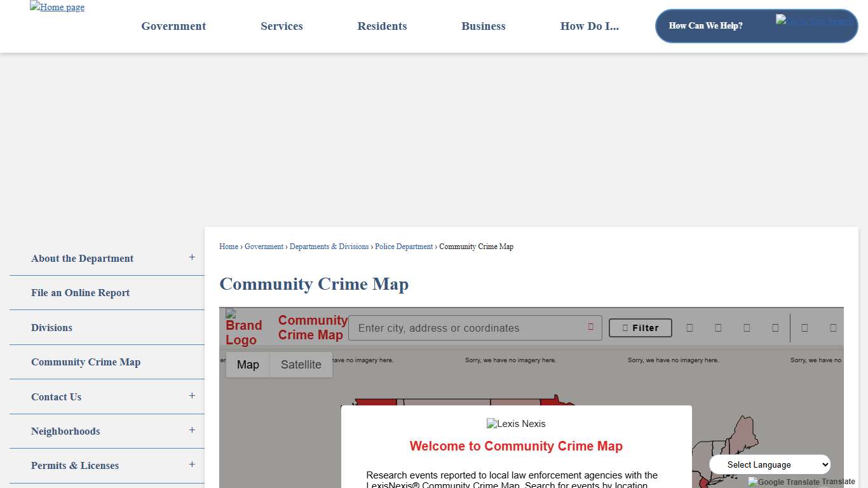This screenshot has width=868, height=488.
Task: Click the Lexis Nexis logo in the welcome popup
Action: tap(515, 423)
